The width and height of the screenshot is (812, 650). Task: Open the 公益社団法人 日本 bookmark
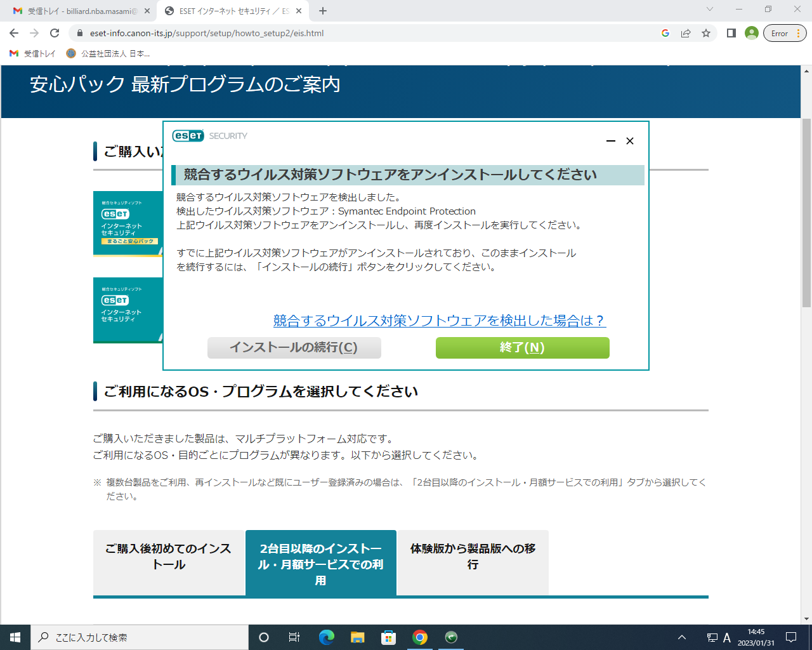pyautogui.click(x=108, y=53)
